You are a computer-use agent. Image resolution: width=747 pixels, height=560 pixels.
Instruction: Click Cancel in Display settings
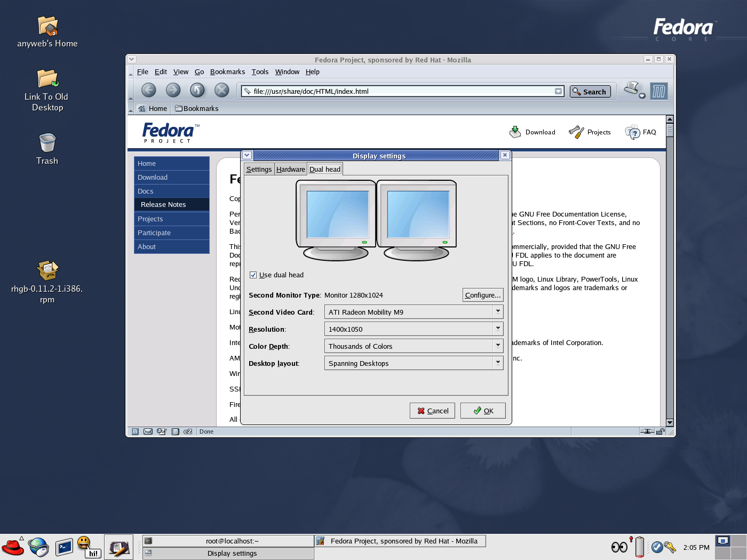pyautogui.click(x=432, y=411)
